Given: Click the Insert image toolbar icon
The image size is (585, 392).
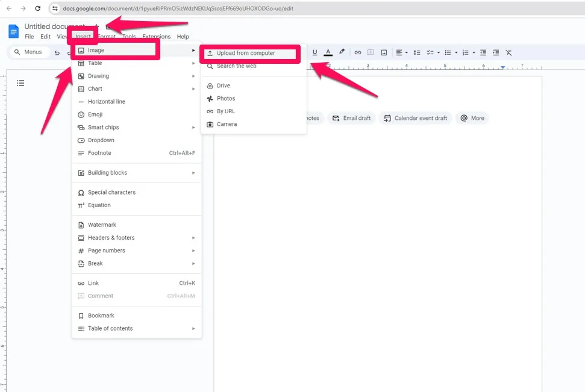Looking at the screenshot, I should click(x=384, y=52).
